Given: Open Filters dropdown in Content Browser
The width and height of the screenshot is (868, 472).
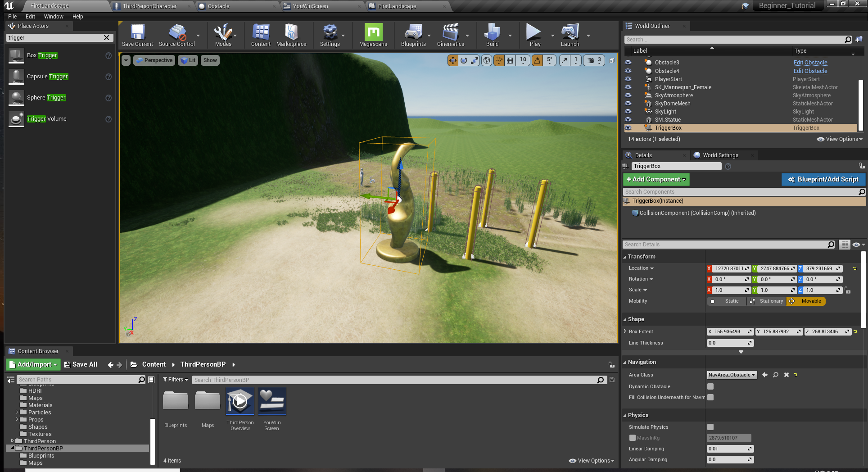Looking at the screenshot, I should 176,380.
